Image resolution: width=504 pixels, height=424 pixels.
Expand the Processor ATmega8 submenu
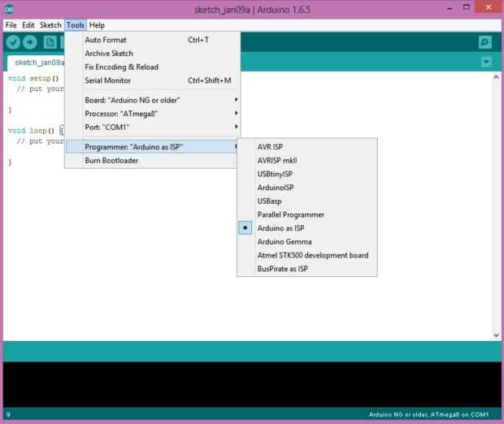coord(152,114)
